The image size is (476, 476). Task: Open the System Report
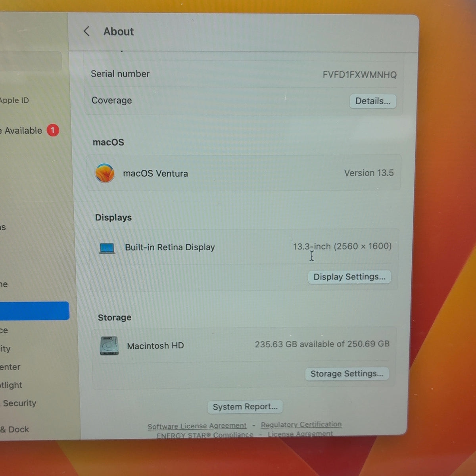(x=245, y=407)
